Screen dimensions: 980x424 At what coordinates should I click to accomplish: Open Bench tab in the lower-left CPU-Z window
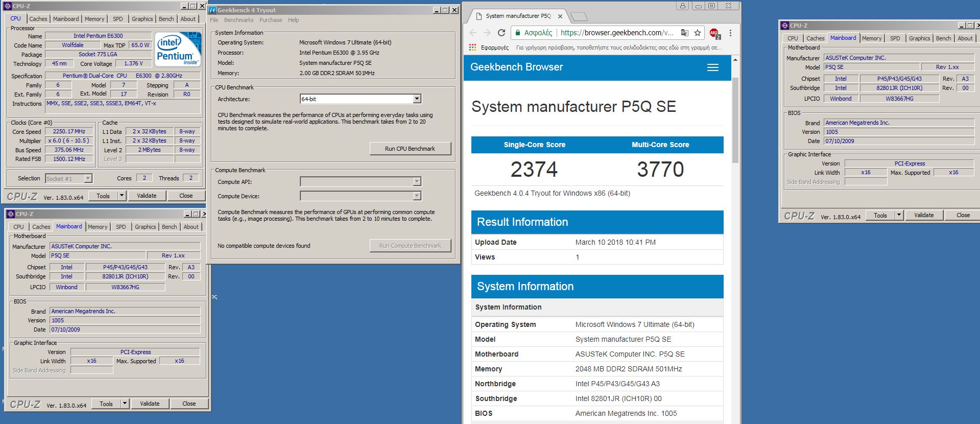[170, 227]
